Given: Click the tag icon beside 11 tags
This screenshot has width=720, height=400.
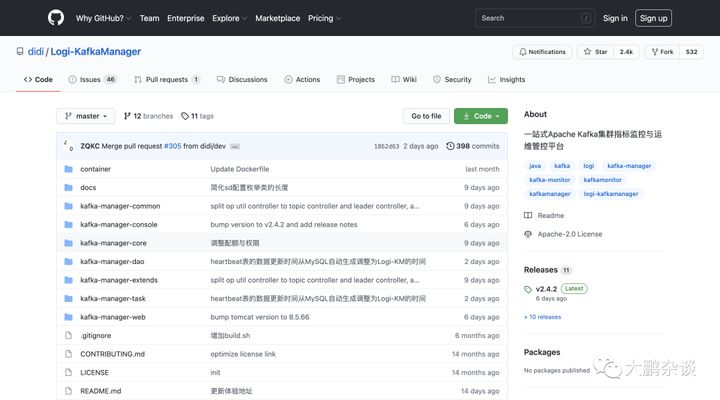Looking at the screenshot, I should [x=185, y=116].
